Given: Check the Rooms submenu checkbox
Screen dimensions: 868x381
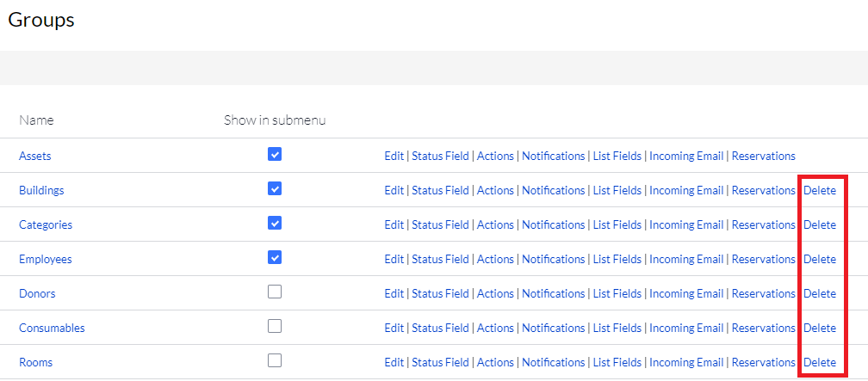Looking at the screenshot, I should tap(275, 360).
